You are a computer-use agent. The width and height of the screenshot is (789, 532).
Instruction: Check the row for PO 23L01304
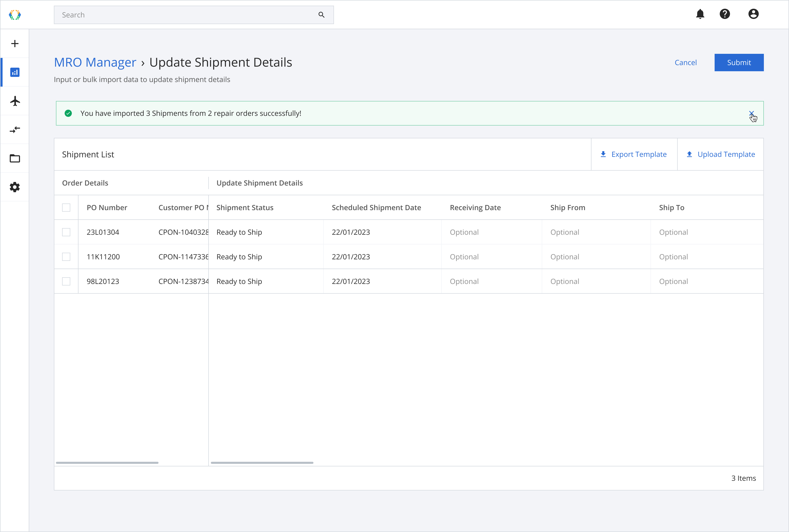[x=66, y=232]
